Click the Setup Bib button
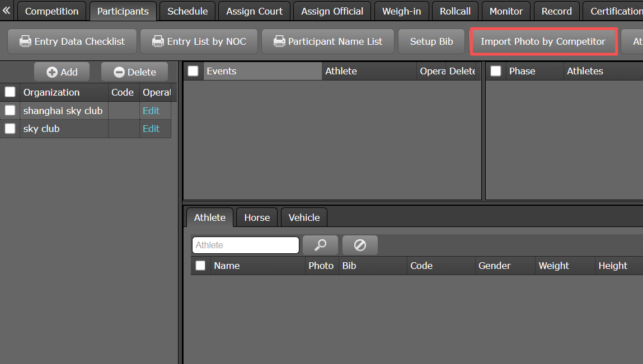Image resolution: width=643 pixels, height=364 pixels. [431, 41]
